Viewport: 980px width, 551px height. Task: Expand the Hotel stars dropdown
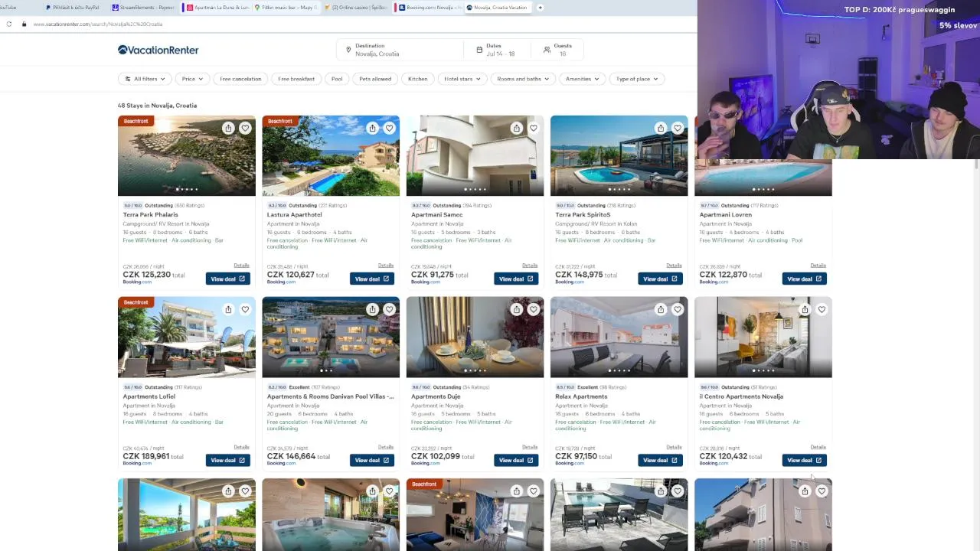click(x=462, y=79)
